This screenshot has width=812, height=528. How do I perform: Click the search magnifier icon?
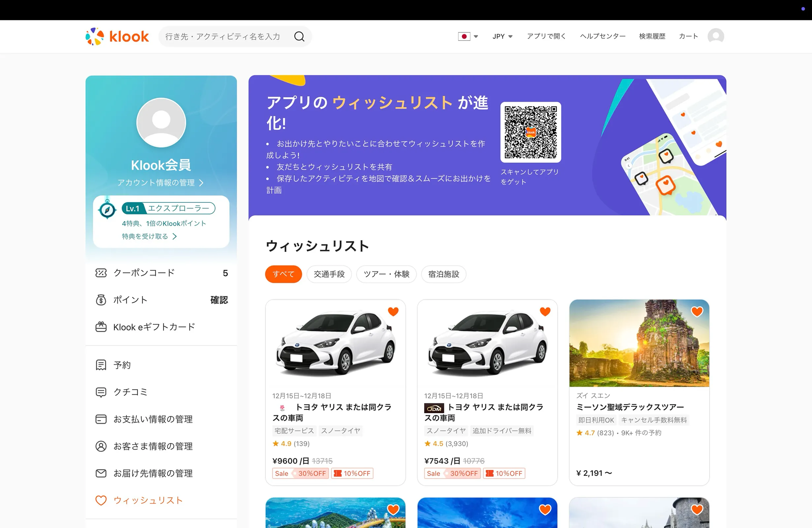tap(299, 37)
